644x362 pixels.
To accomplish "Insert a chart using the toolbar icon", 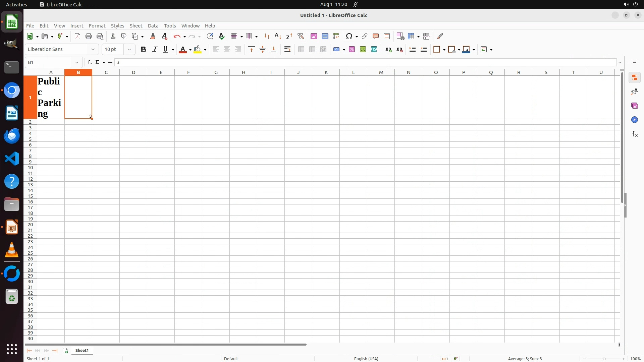I will coord(325,36).
